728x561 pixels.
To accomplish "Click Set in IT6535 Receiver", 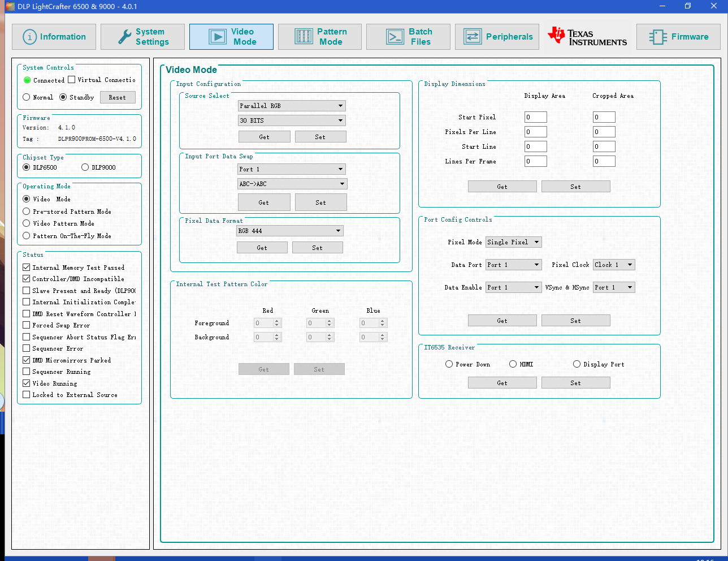I will click(576, 383).
